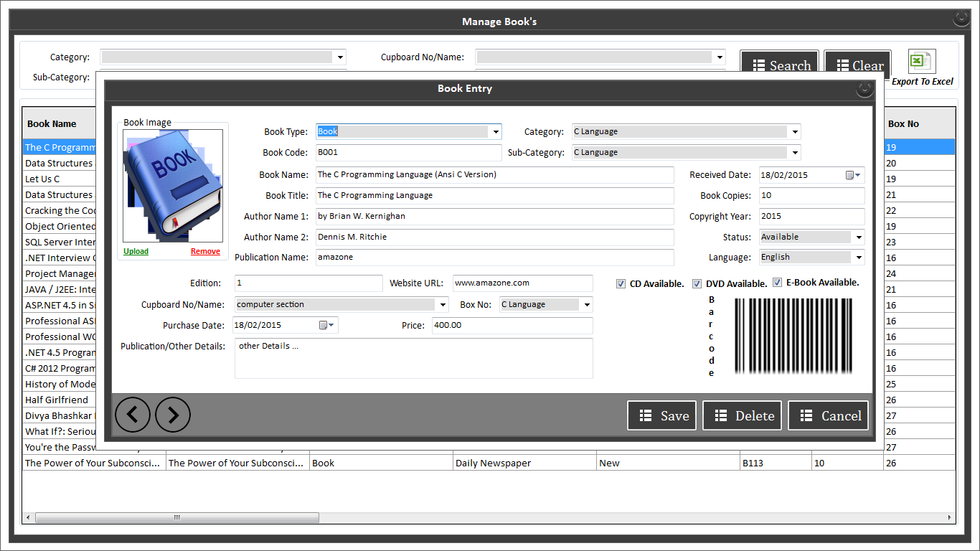Click horizontal scrollbar right arrow

click(x=950, y=517)
